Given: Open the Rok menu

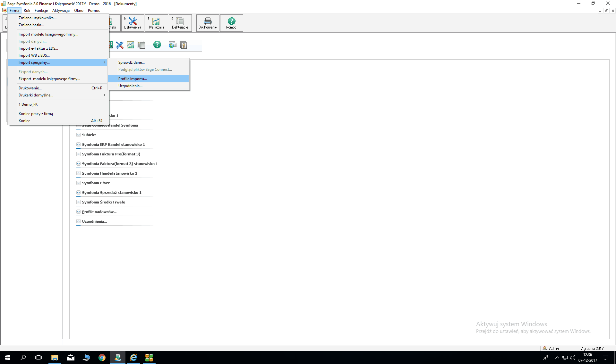Looking at the screenshot, I should click(27, 11).
